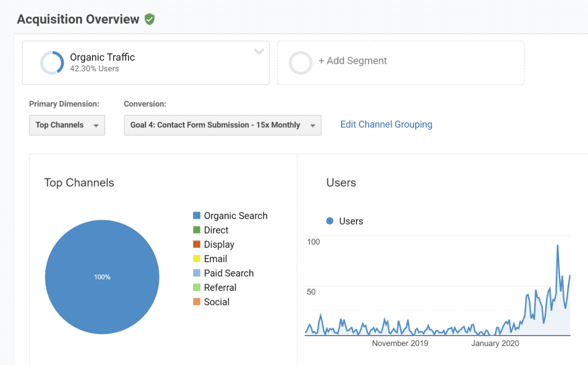The image size is (588, 365).
Task: Click the Direct green legend swatch
Action: coord(196,230)
